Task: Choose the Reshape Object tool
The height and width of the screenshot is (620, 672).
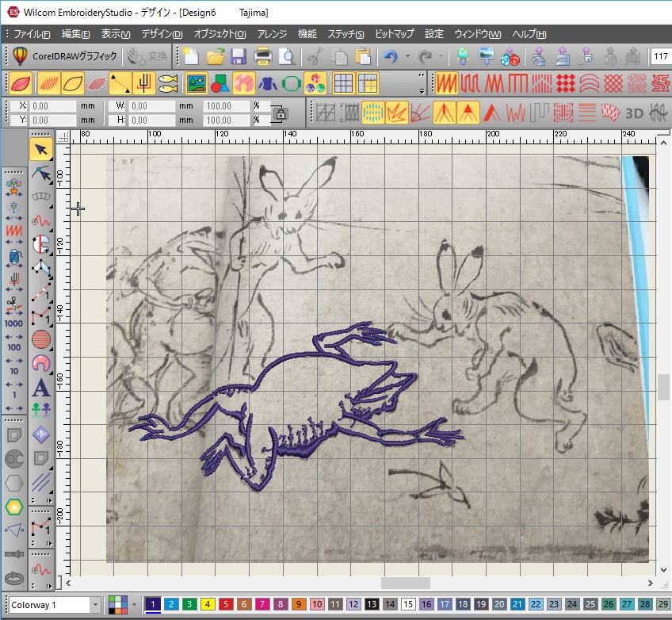Action: pos(41,173)
